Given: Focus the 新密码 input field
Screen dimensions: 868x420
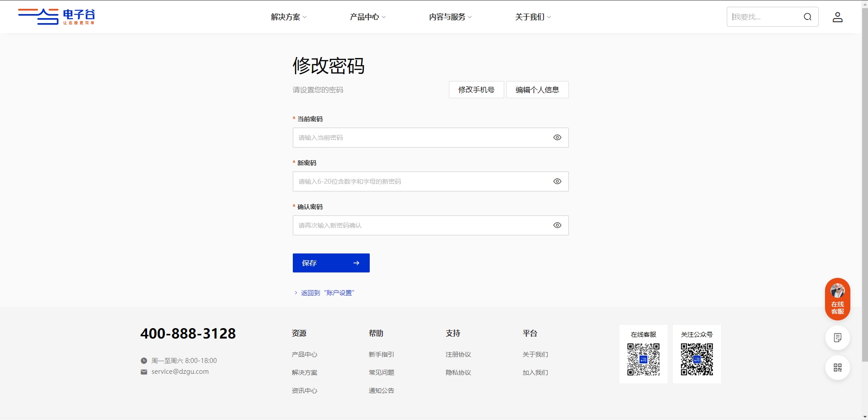Looking at the screenshot, I should point(430,181).
